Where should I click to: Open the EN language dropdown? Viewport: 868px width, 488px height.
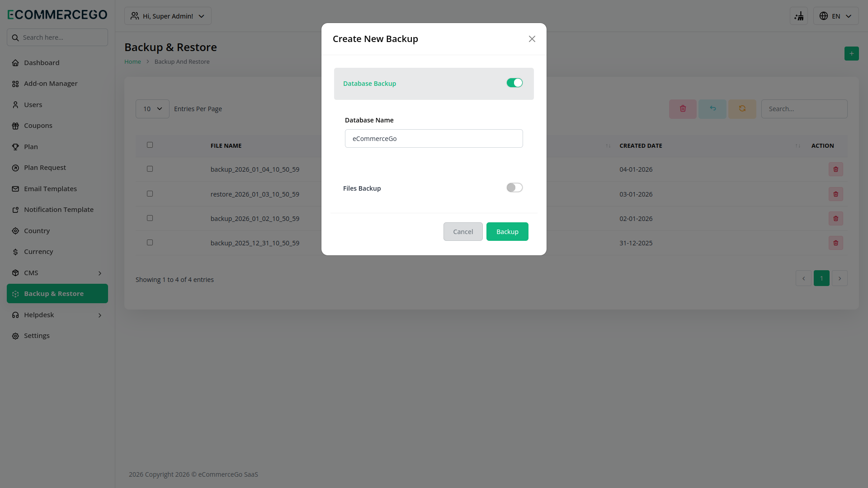coord(836,16)
